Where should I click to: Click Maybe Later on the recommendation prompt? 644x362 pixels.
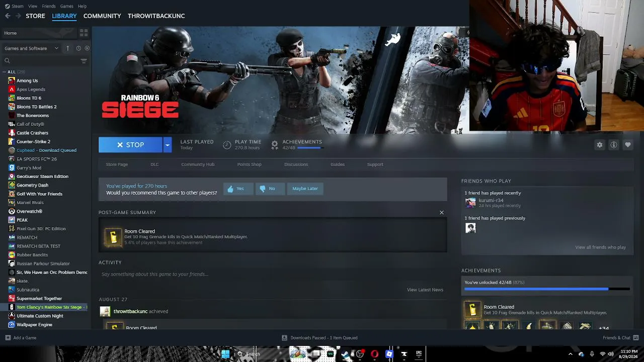tap(305, 189)
